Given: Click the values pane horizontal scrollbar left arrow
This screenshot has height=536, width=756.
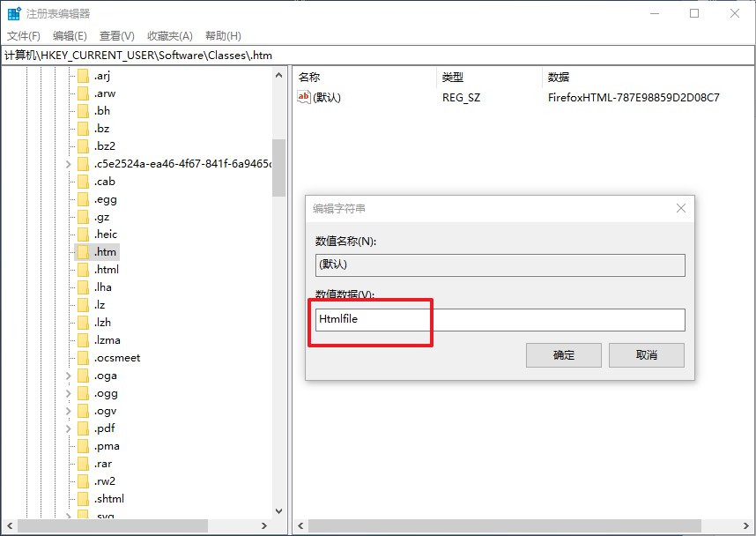Looking at the screenshot, I should coord(300,526).
